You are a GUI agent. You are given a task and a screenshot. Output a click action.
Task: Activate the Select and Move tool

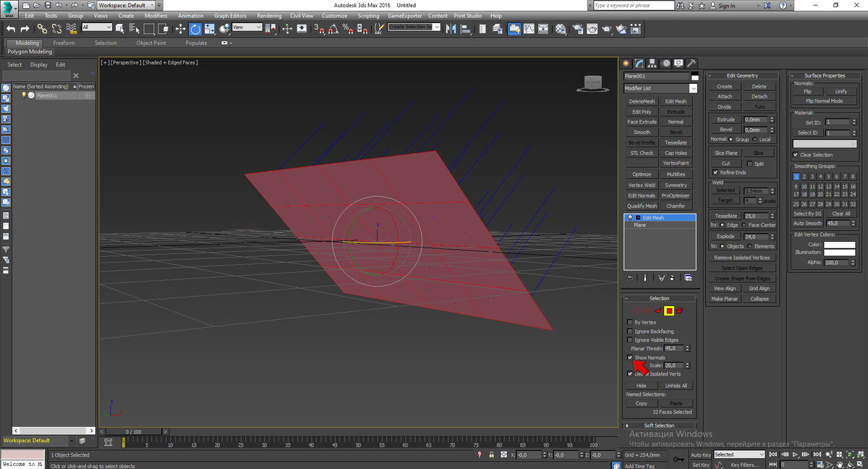point(180,29)
